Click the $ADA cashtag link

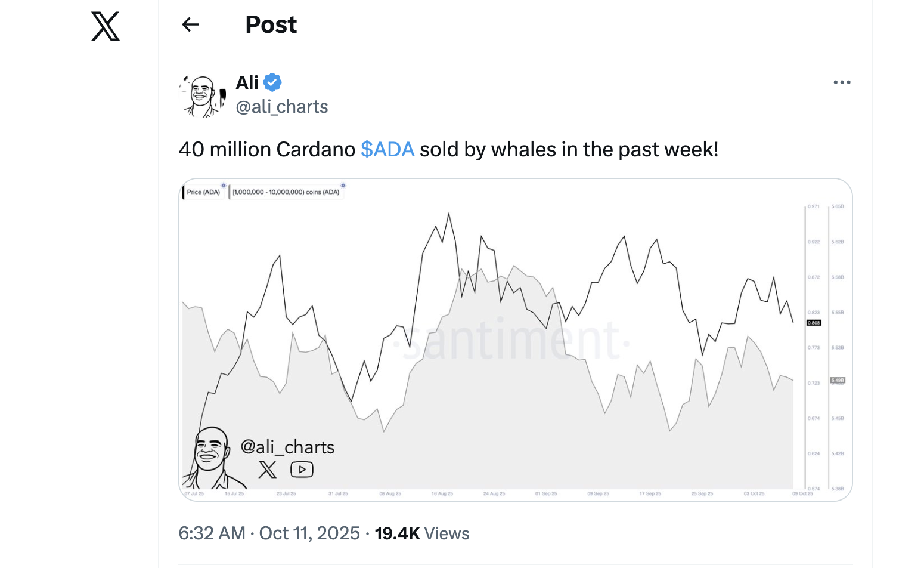click(x=387, y=149)
